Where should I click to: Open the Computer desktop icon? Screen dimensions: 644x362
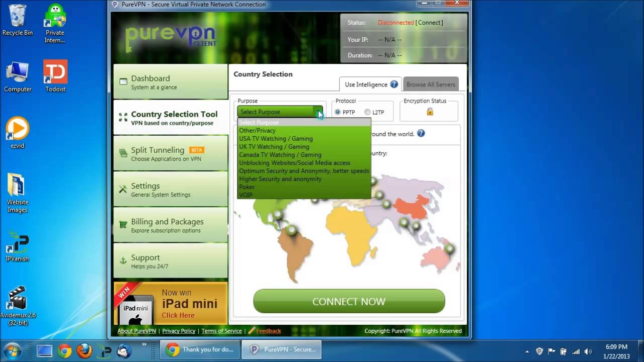point(18,76)
